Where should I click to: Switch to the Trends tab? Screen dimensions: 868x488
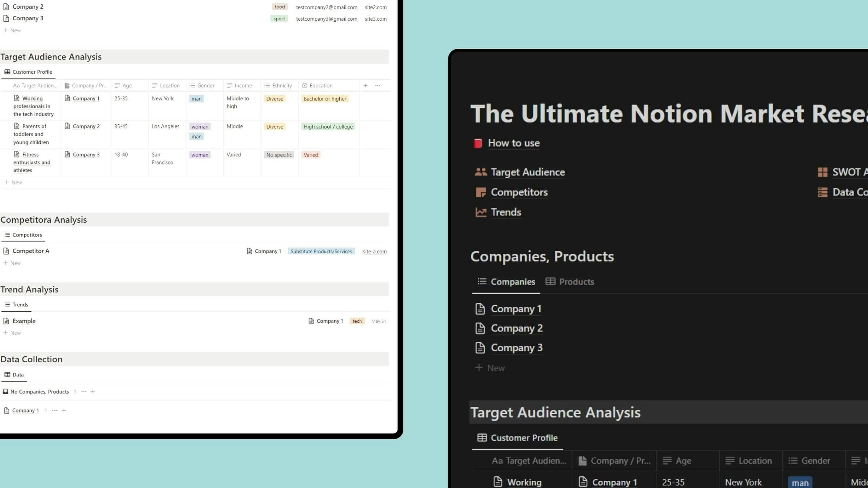[16, 305]
